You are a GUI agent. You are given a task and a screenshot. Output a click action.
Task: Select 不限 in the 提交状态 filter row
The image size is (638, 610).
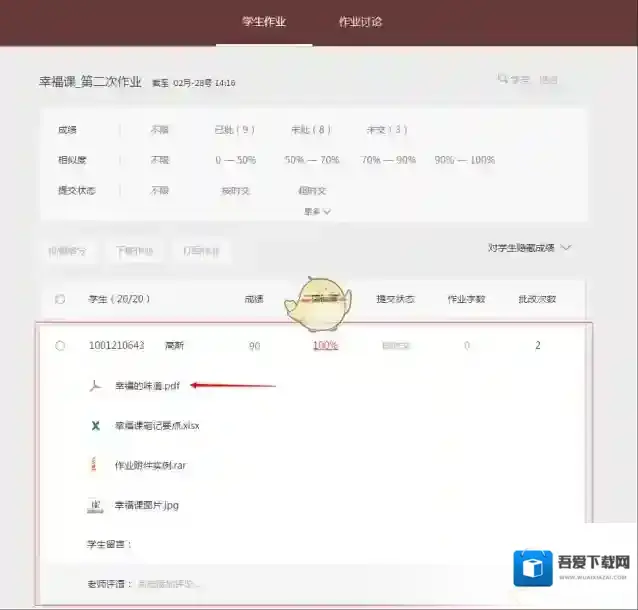[160, 190]
